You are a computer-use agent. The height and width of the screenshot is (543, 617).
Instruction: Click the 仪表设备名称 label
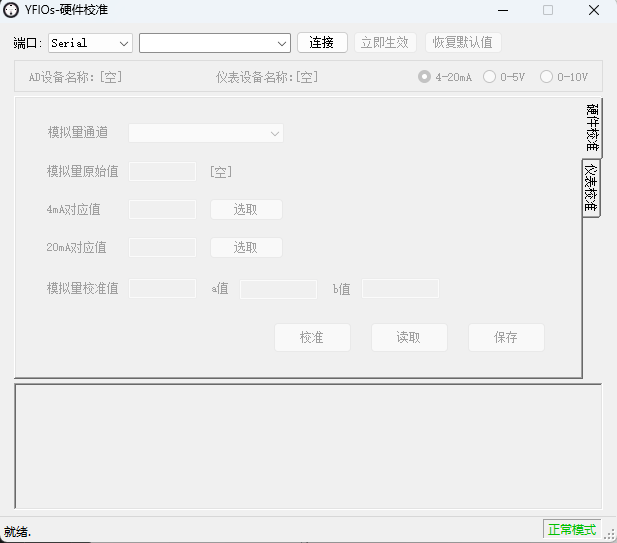[x=267, y=77]
